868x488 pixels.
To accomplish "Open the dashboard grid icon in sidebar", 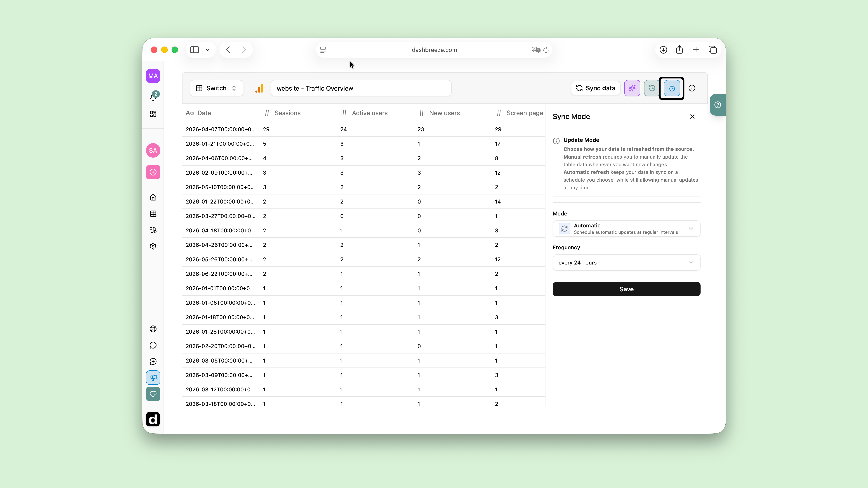I will [x=153, y=114].
